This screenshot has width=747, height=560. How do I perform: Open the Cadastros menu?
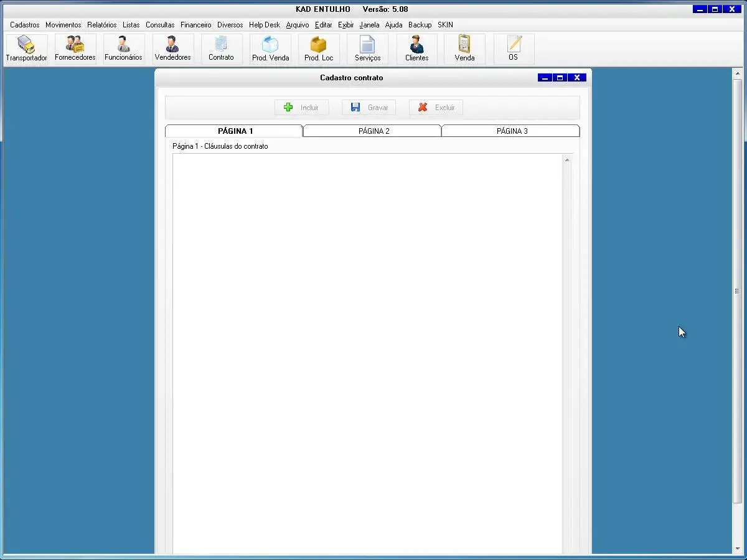25,25
